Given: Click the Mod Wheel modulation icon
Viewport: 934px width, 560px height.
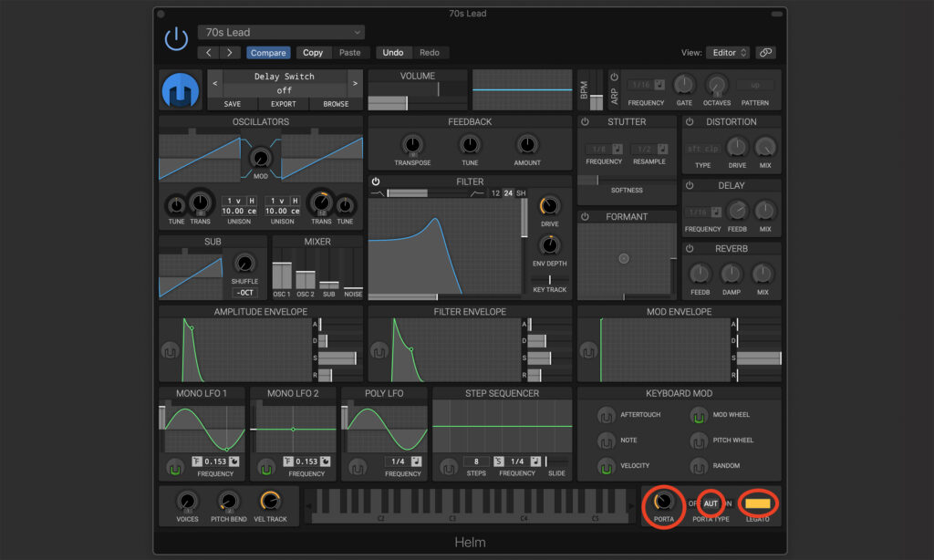Looking at the screenshot, I should (x=698, y=415).
